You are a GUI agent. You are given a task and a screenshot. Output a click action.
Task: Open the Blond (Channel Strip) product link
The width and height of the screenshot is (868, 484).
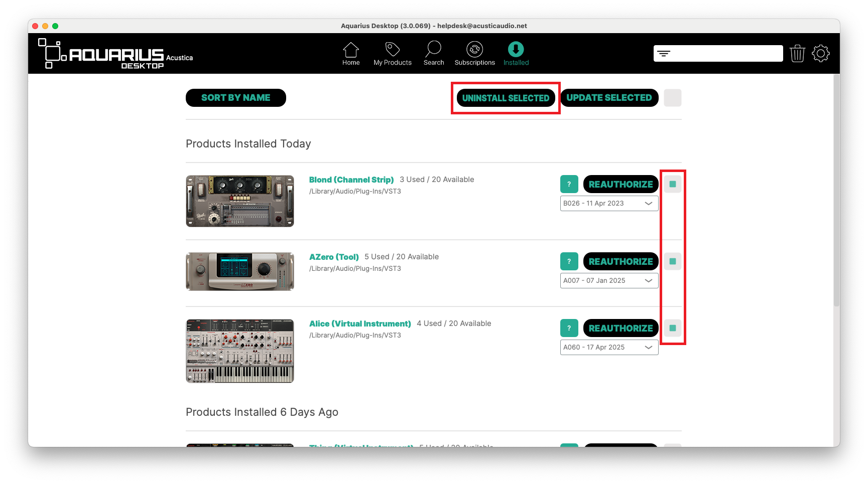351,180
